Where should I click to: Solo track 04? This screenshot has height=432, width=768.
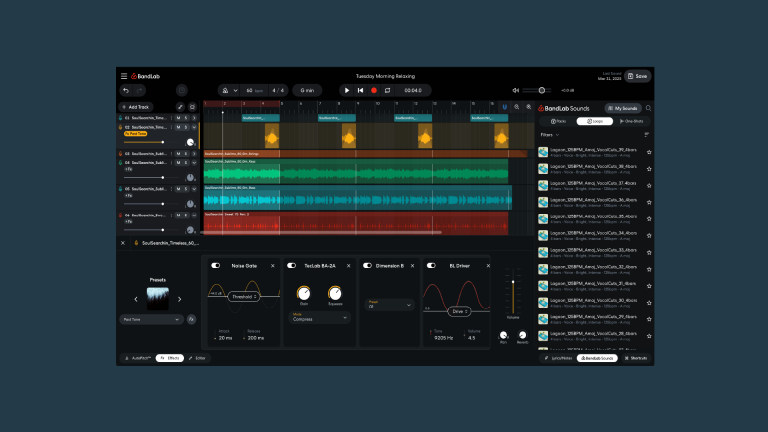pyautogui.click(x=186, y=163)
